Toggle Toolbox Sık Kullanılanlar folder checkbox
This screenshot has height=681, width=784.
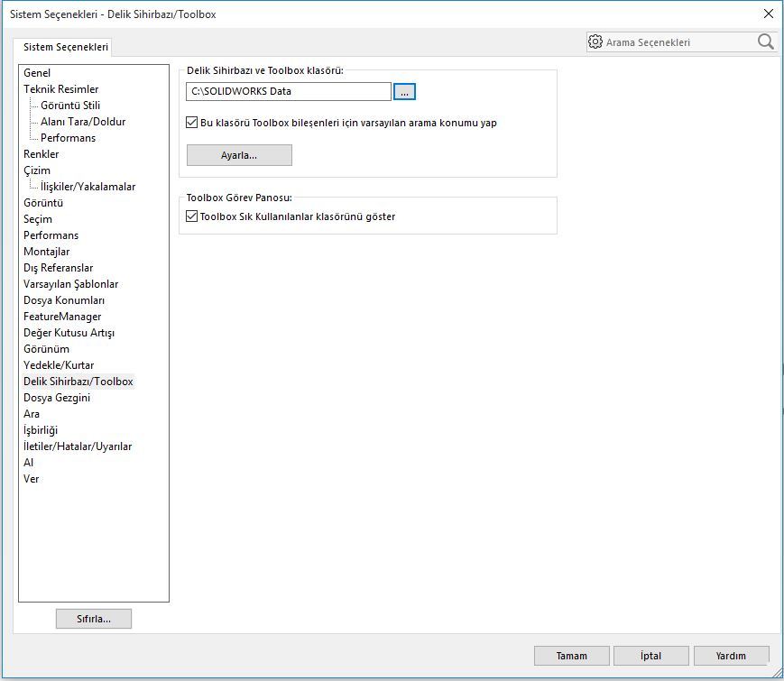[191, 216]
